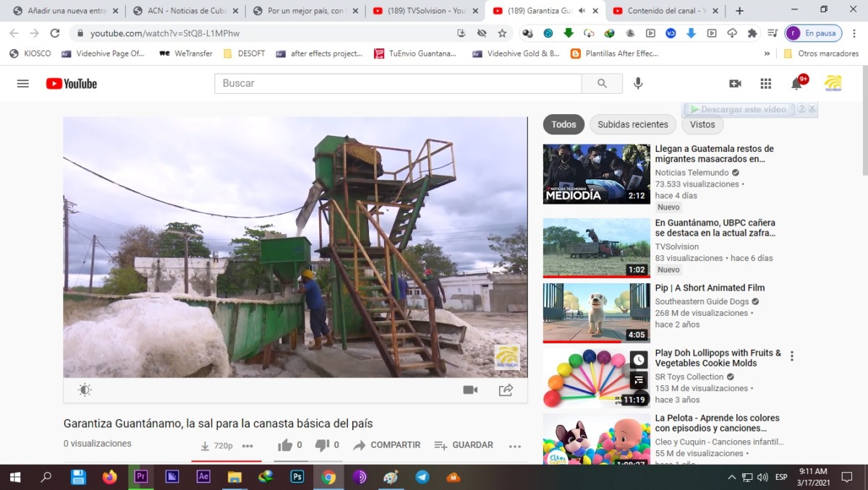
Task: Open the Chrome three-dot menu
Action: pyautogui.click(x=854, y=33)
